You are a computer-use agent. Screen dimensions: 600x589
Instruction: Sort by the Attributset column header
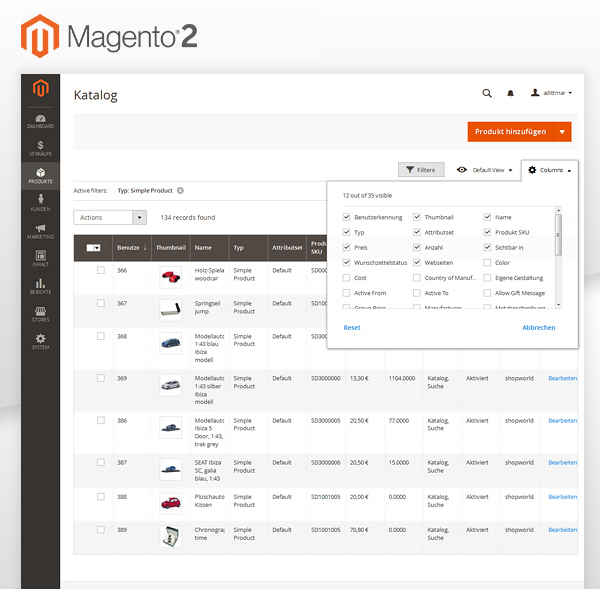click(287, 248)
